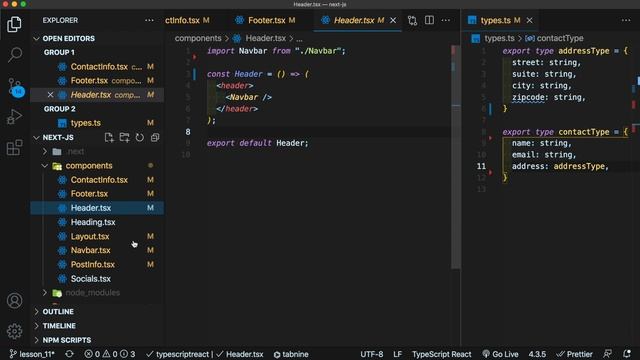The image size is (640, 360).
Task: Open notifications bell in status bar
Action: [627, 354]
